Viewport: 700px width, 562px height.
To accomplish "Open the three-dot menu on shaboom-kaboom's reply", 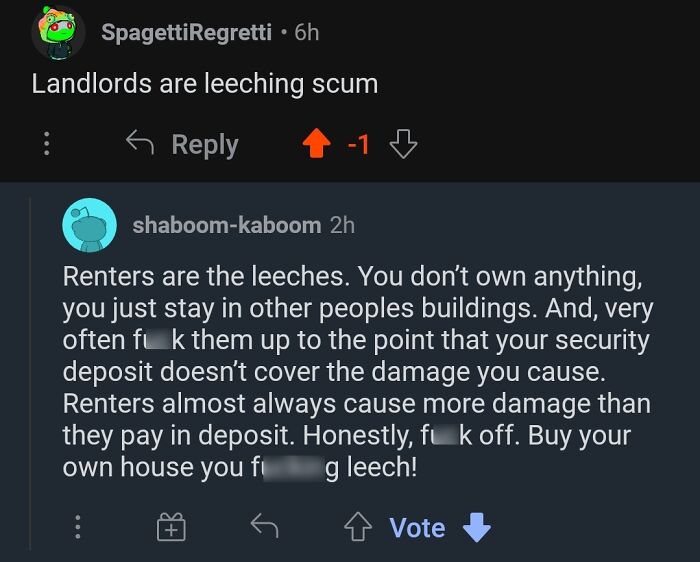I will pos(79,527).
